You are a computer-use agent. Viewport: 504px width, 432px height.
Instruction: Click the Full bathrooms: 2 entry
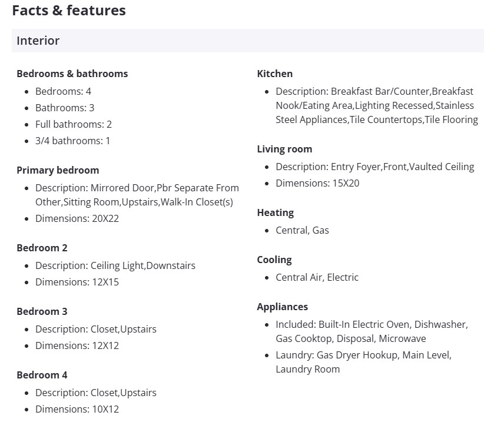pyautogui.click(x=73, y=124)
